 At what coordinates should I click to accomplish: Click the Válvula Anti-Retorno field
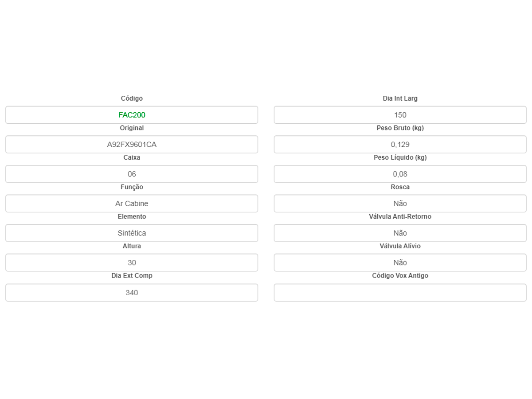point(400,233)
